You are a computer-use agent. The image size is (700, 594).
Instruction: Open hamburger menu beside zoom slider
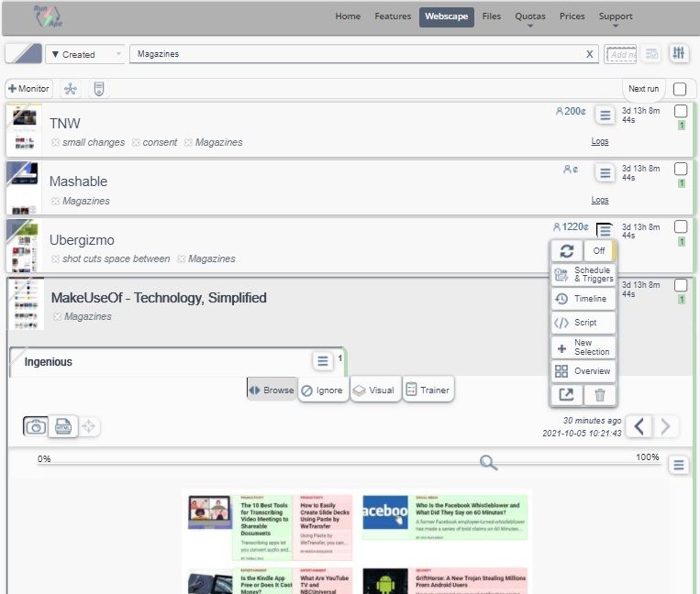point(679,465)
